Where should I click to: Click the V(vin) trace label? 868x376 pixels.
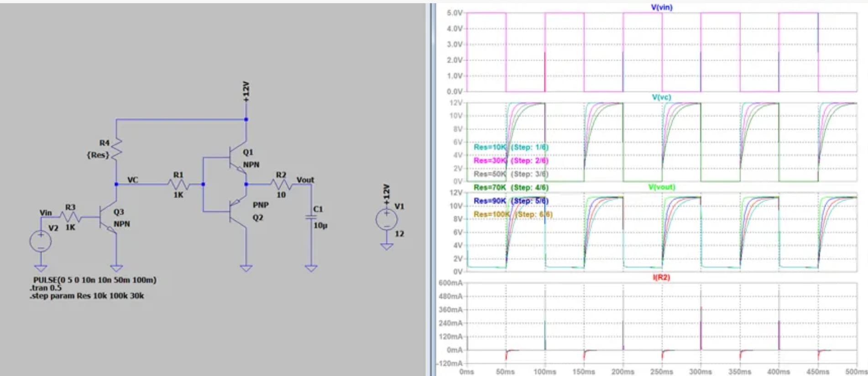(661, 7)
